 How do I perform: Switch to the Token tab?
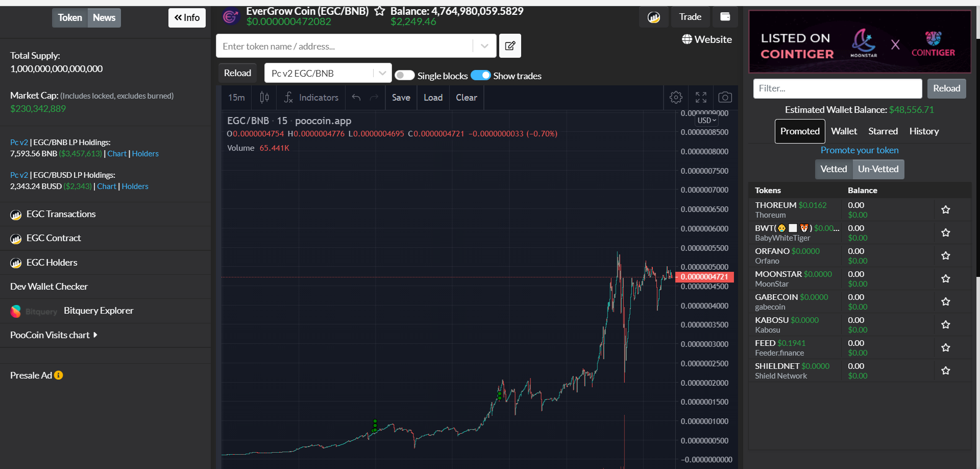click(70, 18)
